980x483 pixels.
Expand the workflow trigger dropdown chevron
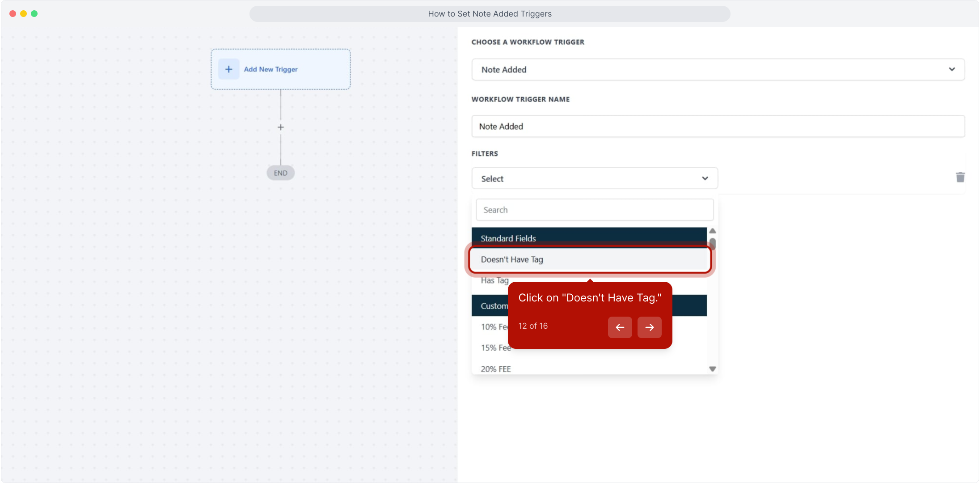coord(952,69)
